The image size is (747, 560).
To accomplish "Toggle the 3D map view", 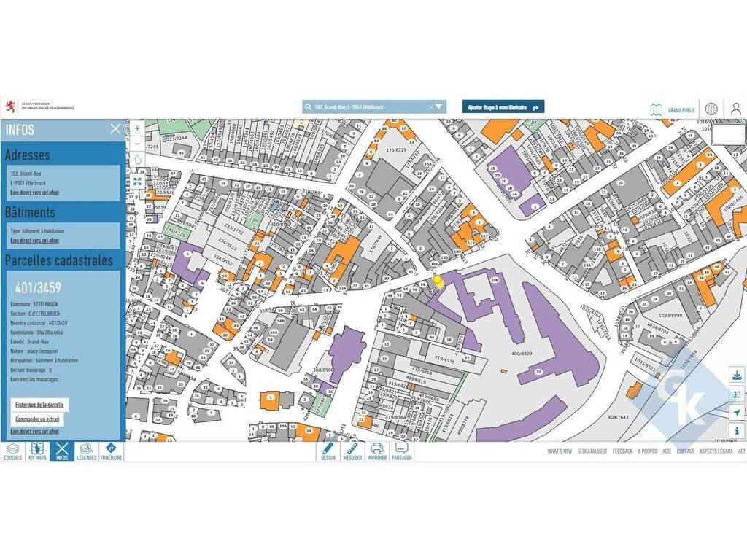I will 736,394.
